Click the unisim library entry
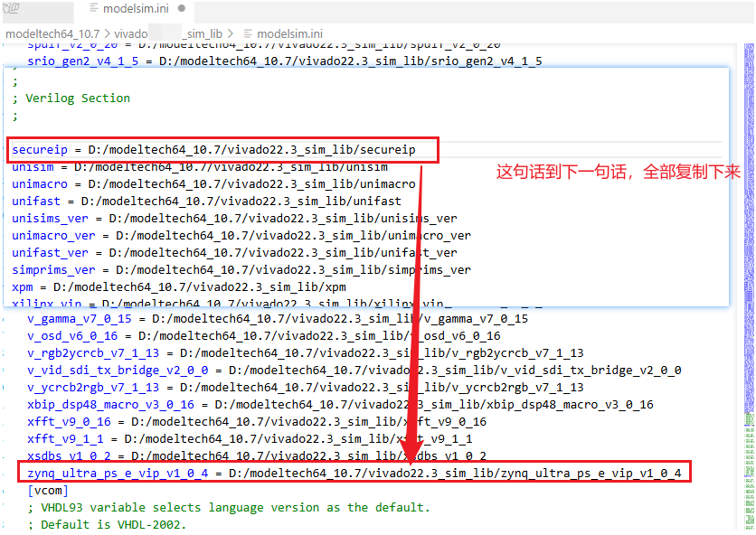 39,166
